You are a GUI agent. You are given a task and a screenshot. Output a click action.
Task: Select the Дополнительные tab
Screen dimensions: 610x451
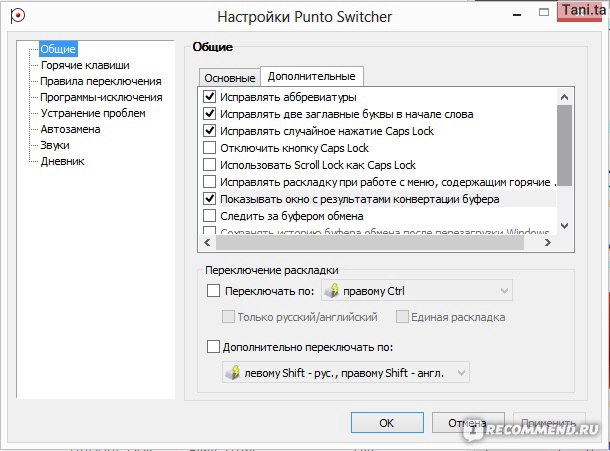[x=312, y=76]
